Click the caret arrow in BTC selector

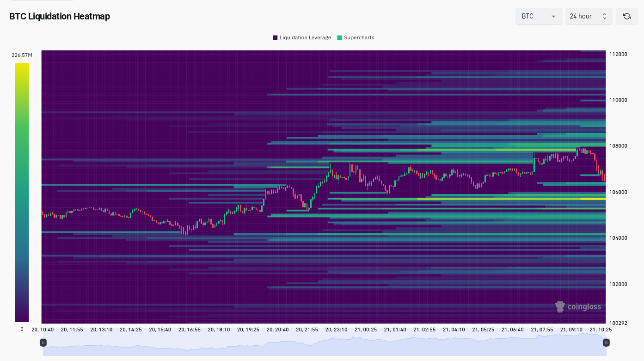(x=553, y=17)
